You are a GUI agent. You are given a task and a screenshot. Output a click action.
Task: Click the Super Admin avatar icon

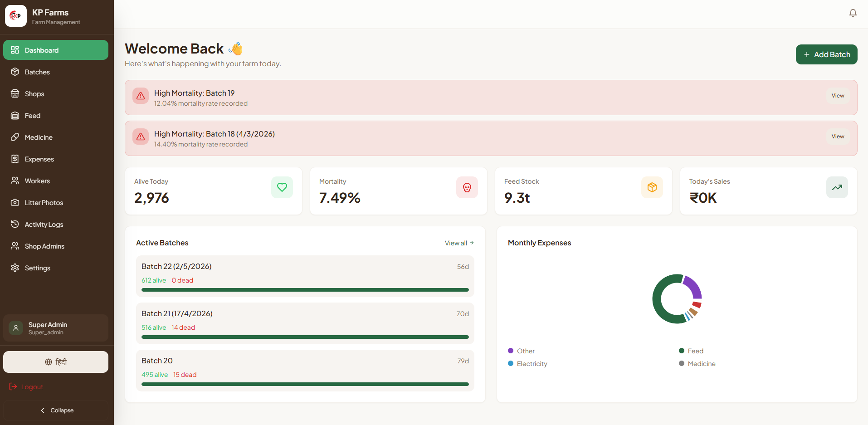point(16,328)
